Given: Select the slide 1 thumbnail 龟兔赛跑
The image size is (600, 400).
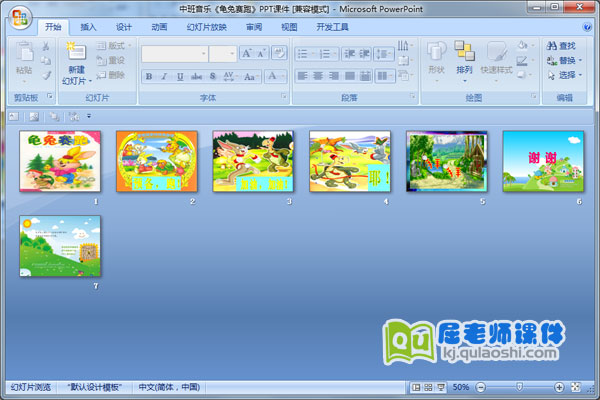Looking at the screenshot, I should click(x=60, y=161).
